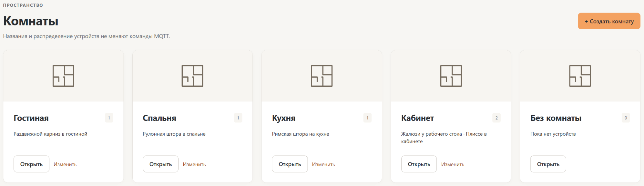This screenshot has height=186, width=644.
Task: Click text 'Жалюзи у рабочего стола · Плиссе в кабинете'
Action: pyautogui.click(x=444, y=138)
